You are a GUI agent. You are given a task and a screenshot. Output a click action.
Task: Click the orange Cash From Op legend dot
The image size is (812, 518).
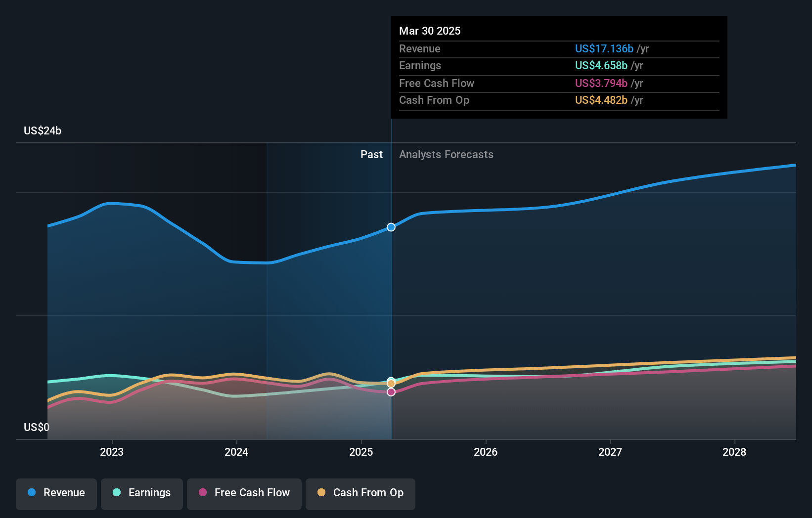pos(321,493)
